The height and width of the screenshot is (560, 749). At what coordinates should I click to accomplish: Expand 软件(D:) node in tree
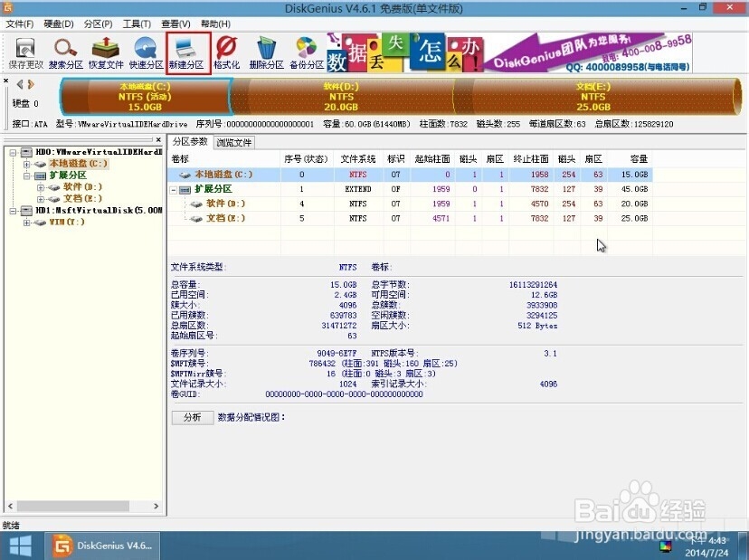(41, 187)
